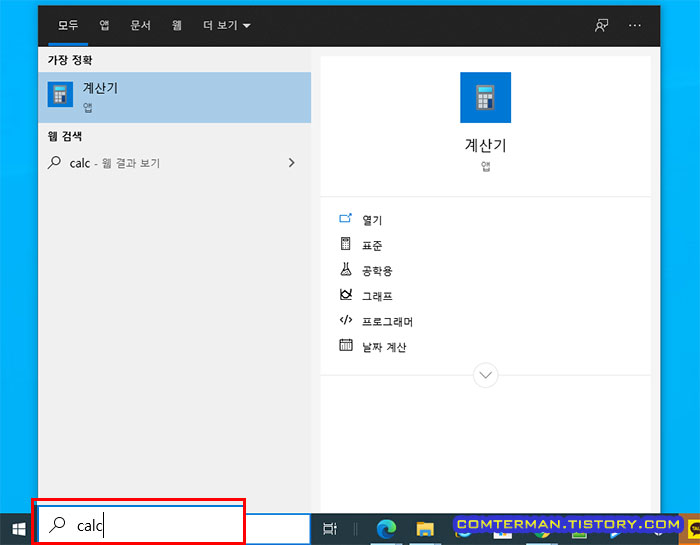Open Task View on the taskbar
This screenshot has width=700, height=545.
[329, 529]
